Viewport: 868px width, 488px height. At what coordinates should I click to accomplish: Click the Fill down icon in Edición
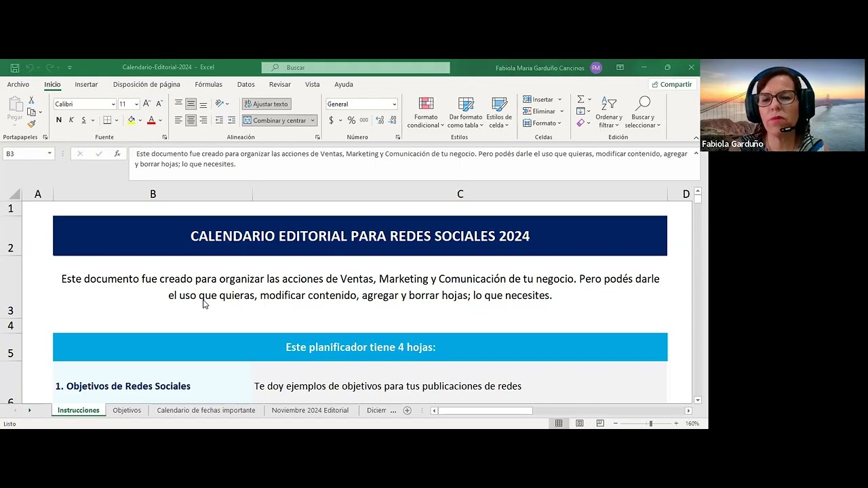pos(580,111)
